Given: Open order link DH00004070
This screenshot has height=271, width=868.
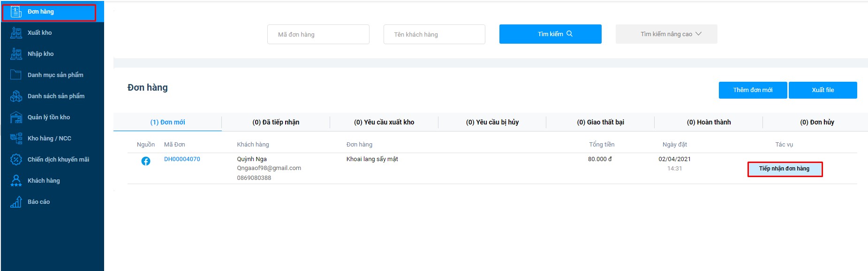Looking at the screenshot, I should [182, 159].
